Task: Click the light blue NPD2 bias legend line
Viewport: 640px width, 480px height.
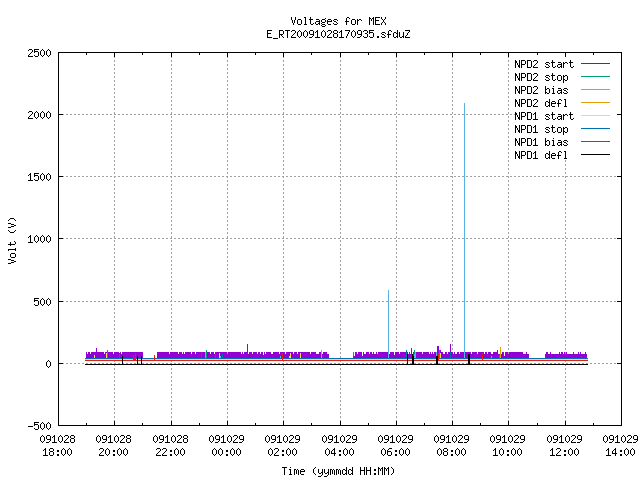Action: point(596,90)
